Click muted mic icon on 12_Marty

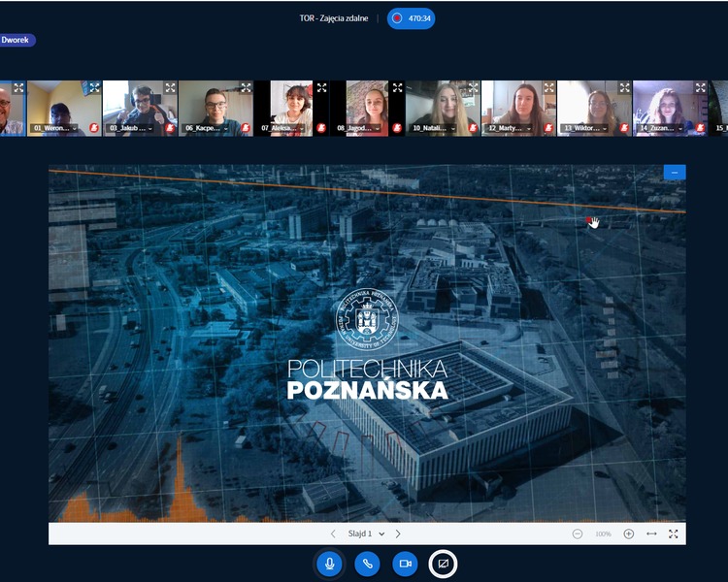548,128
